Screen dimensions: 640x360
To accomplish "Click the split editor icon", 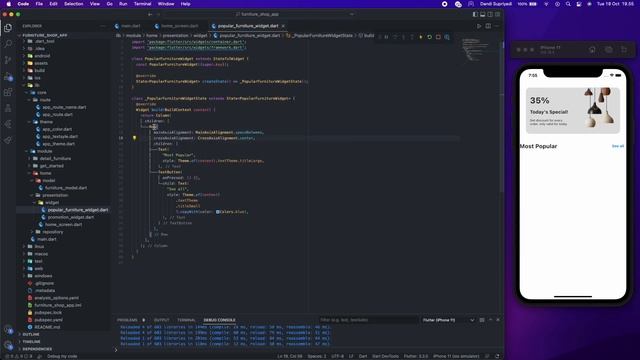I will point(488,26).
